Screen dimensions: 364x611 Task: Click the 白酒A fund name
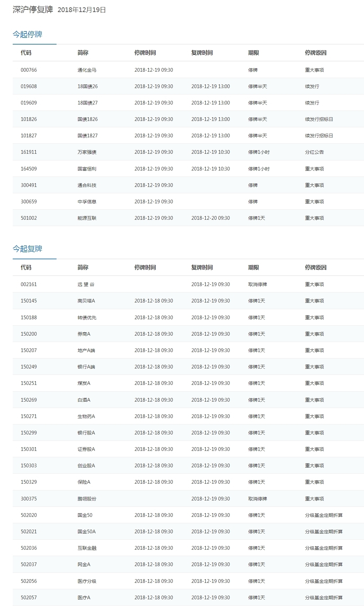tap(84, 400)
